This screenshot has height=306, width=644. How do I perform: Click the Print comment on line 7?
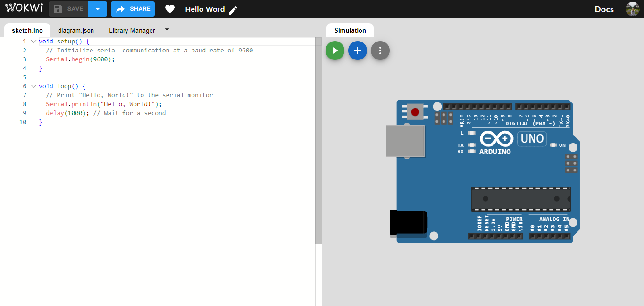pos(129,95)
